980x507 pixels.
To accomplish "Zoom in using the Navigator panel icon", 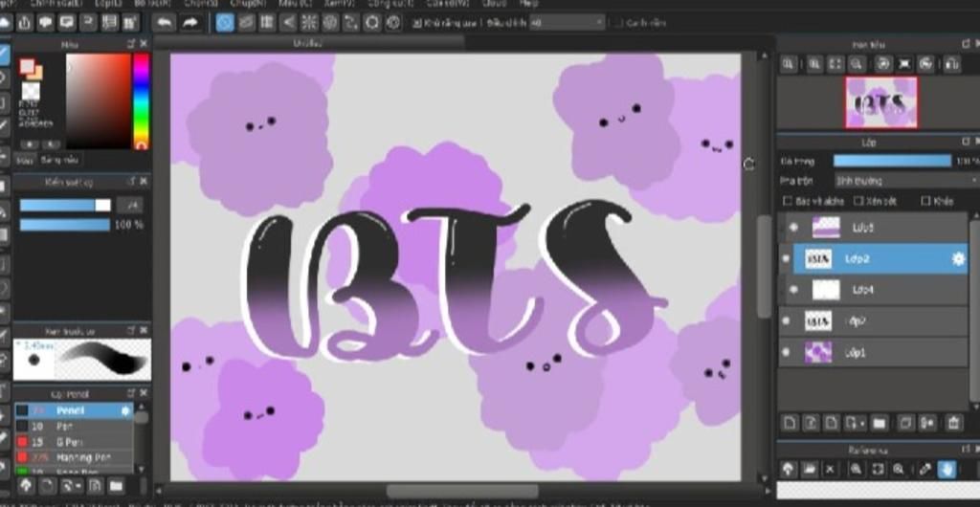I will click(814, 64).
